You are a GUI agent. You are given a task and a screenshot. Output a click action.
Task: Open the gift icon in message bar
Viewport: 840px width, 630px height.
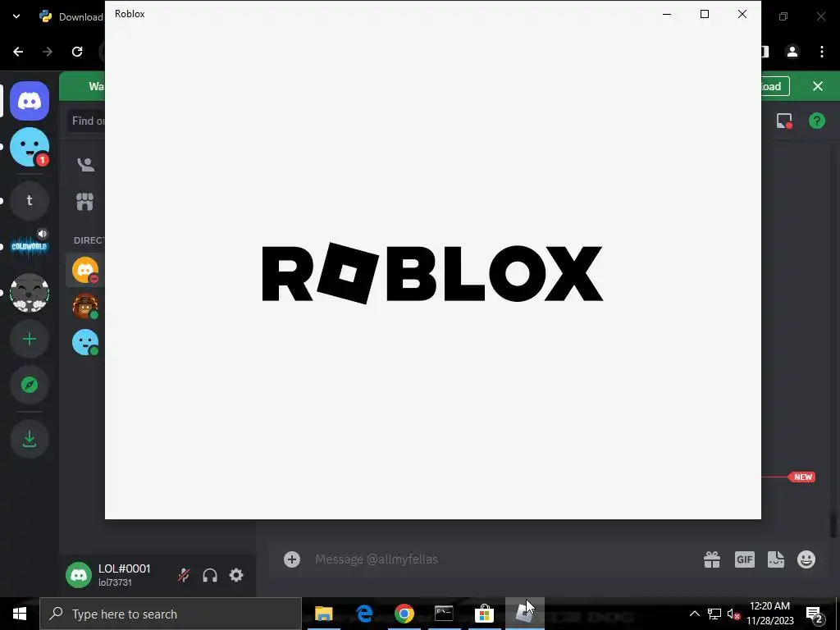point(712,559)
